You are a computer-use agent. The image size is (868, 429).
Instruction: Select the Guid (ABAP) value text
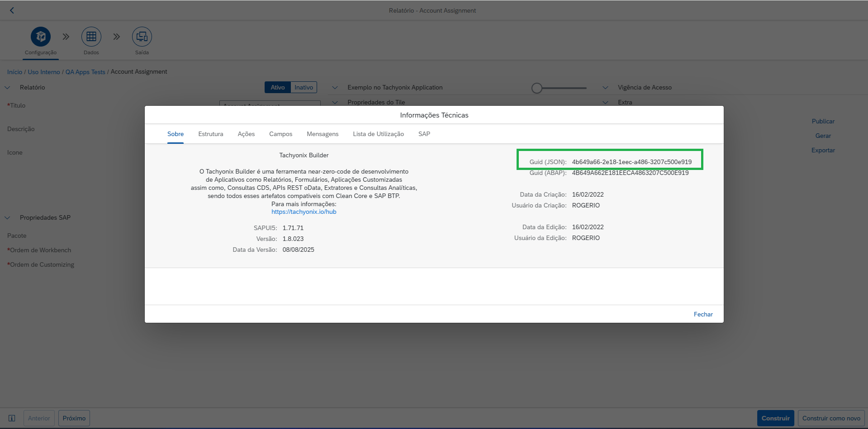631,173
